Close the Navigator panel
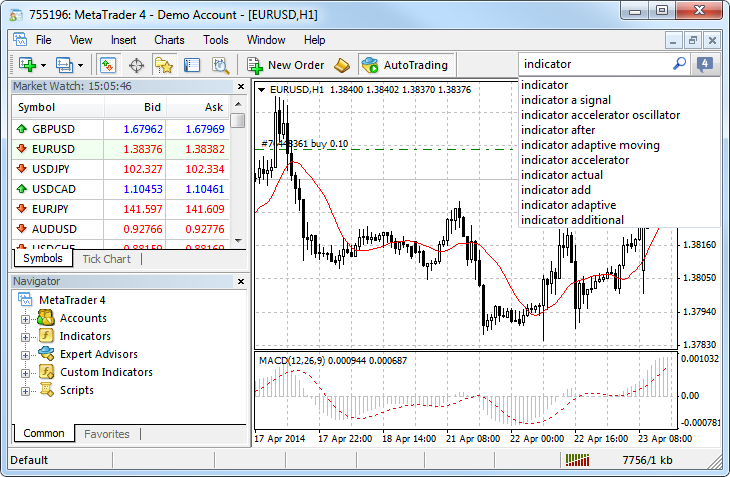Screen dimensions: 730x477 coord(240,282)
